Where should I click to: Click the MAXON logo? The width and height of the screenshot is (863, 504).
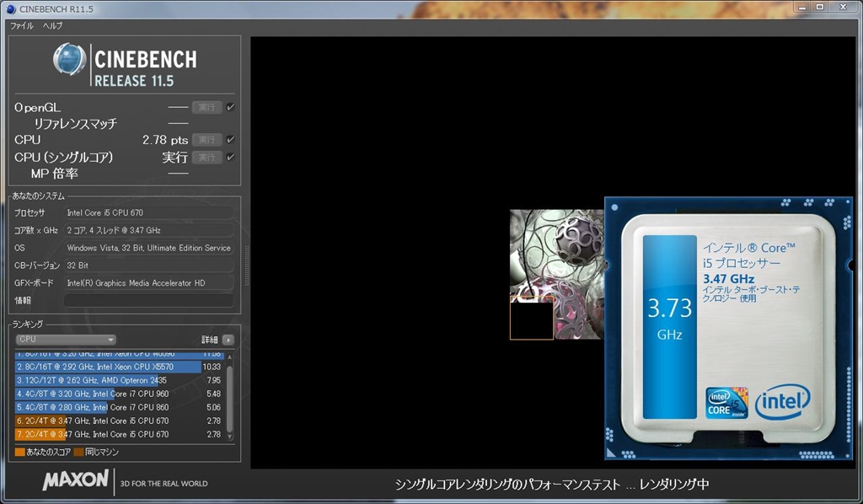coord(75,480)
